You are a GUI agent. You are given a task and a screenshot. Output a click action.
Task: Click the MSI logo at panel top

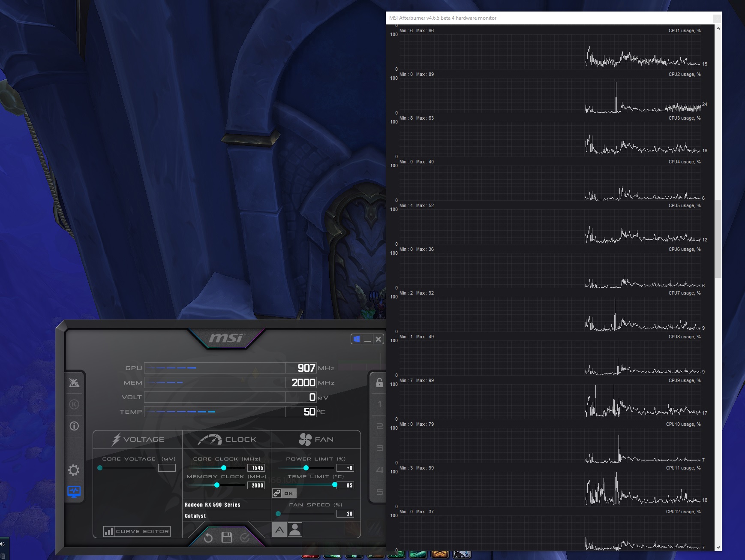tap(226, 338)
